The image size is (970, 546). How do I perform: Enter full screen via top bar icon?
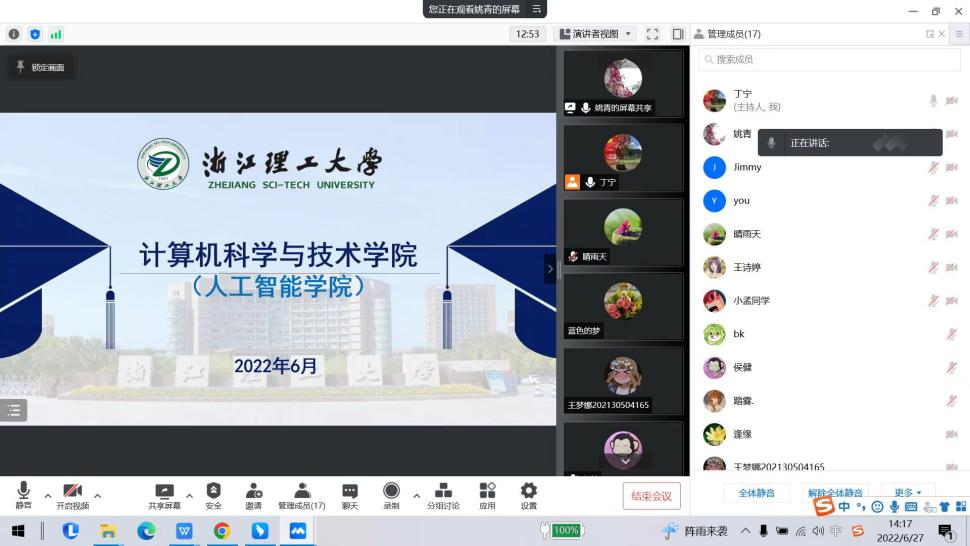click(x=652, y=34)
